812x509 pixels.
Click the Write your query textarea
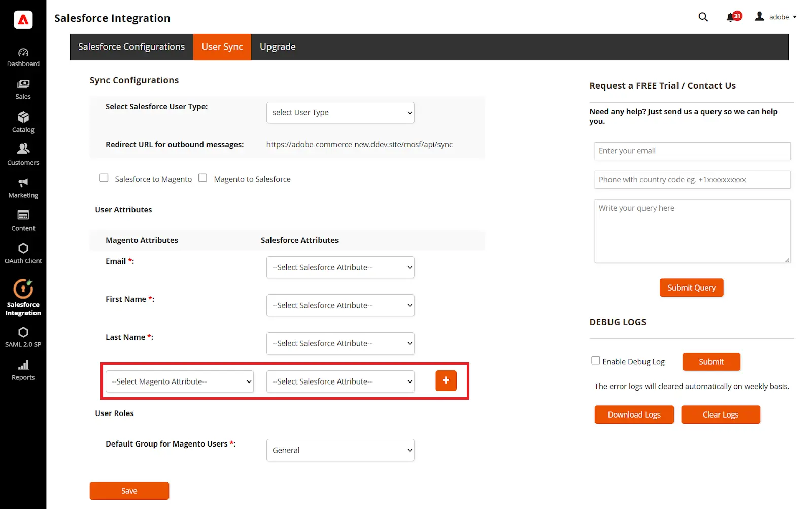[692, 231]
